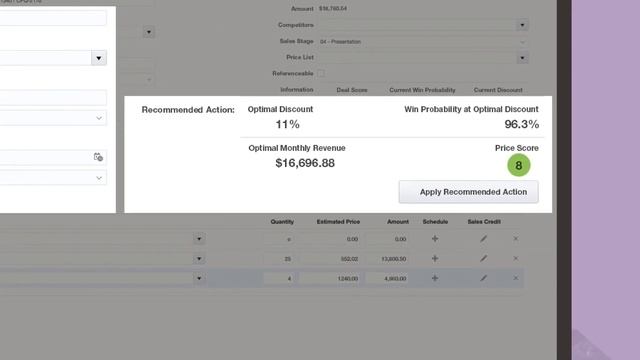Edit sales credit for the 13,800.50 row
Viewport: 640px width, 360px height.
coord(484,258)
